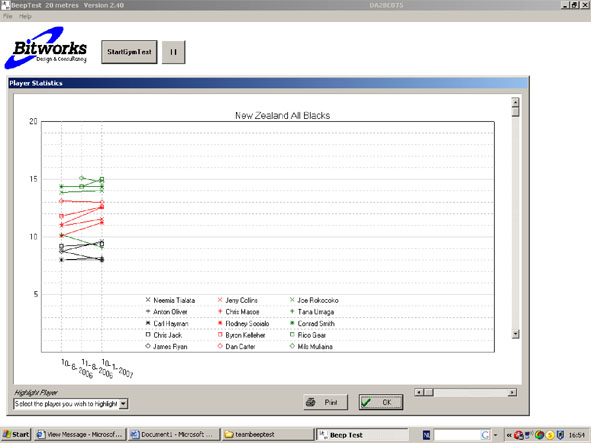Screen dimensions: 591x443
Task: Click Joe Rokocoko legend entry
Action: 314,300
